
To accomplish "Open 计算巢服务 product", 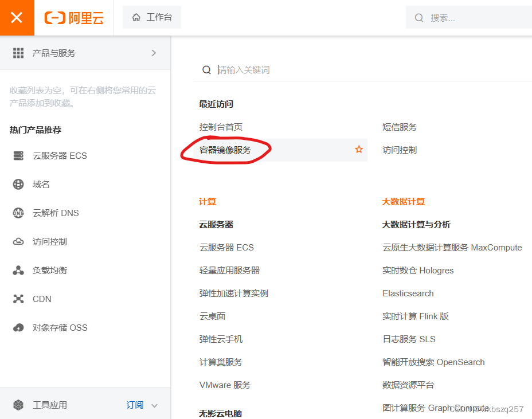I will click(221, 362).
